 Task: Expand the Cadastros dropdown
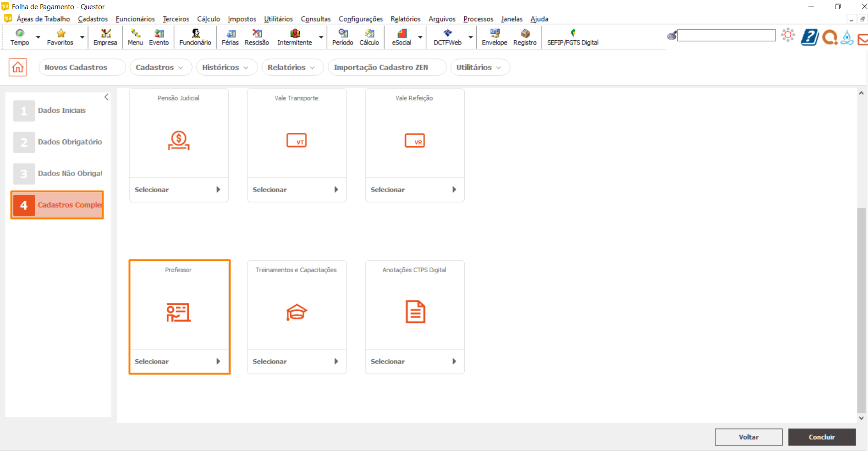pyautogui.click(x=159, y=67)
